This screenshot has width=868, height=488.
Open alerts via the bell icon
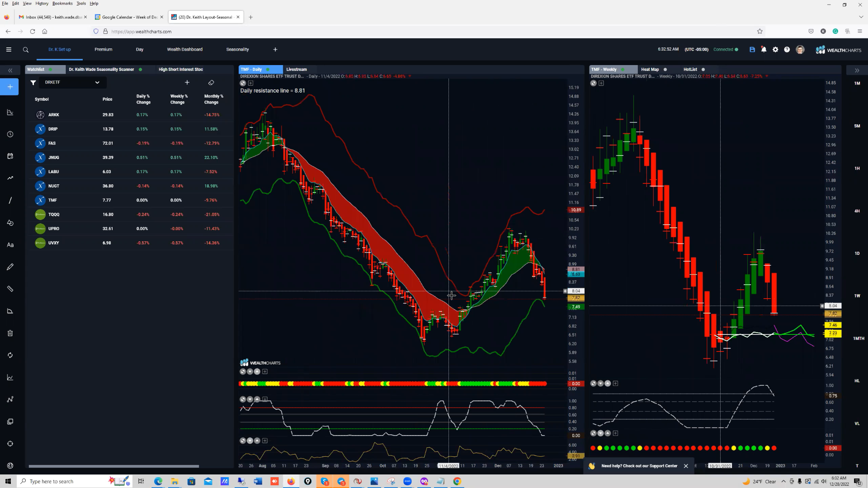click(x=764, y=50)
